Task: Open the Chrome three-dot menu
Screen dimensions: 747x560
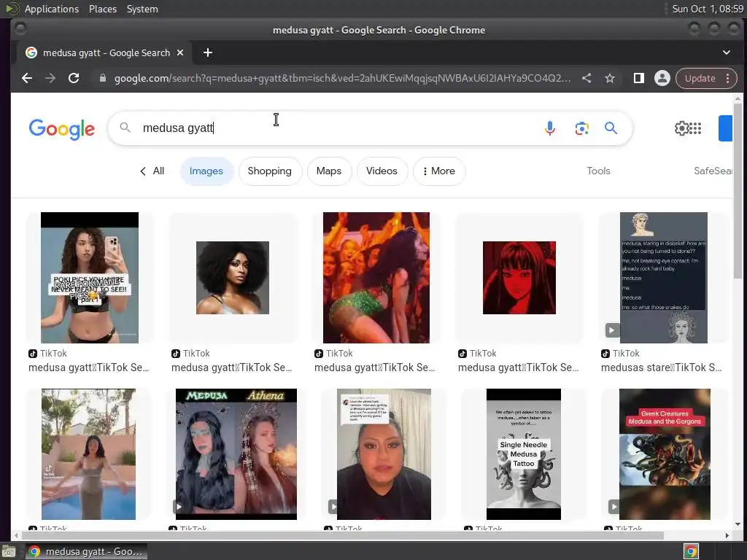Action: tap(727, 78)
